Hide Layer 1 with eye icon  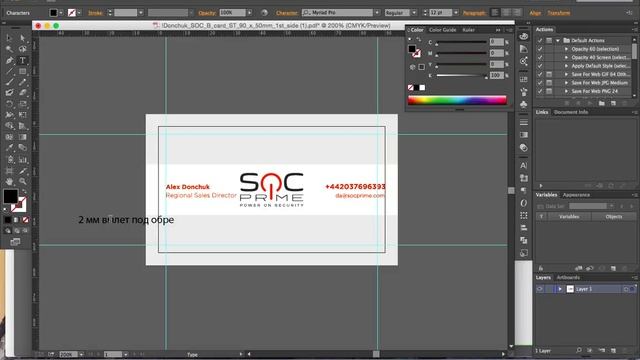click(540, 289)
